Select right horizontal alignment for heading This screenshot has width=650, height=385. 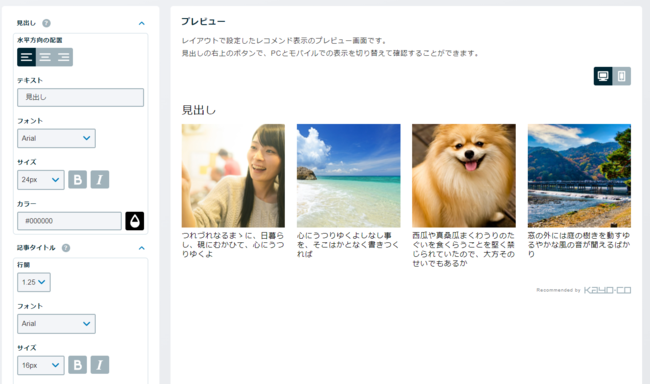coord(64,57)
